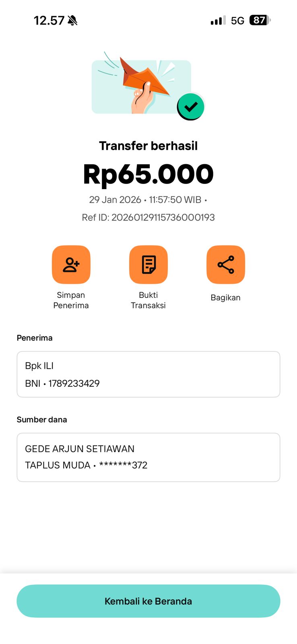Tap the 5G network indicator

click(x=238, y=21)
